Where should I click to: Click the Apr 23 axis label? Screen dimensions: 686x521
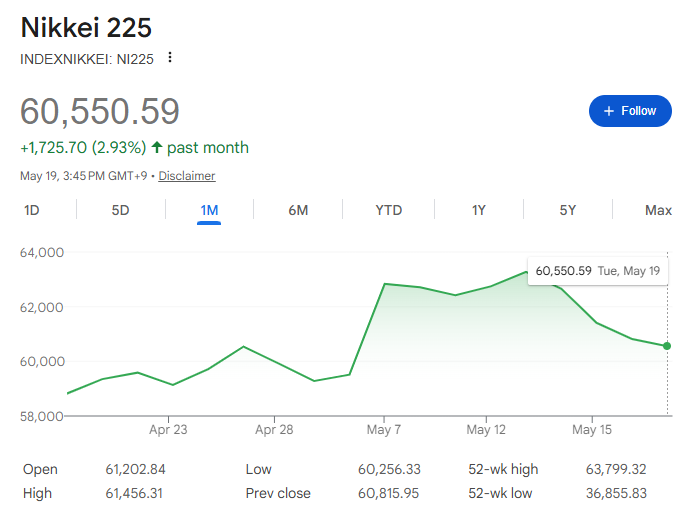pos(168,430)
